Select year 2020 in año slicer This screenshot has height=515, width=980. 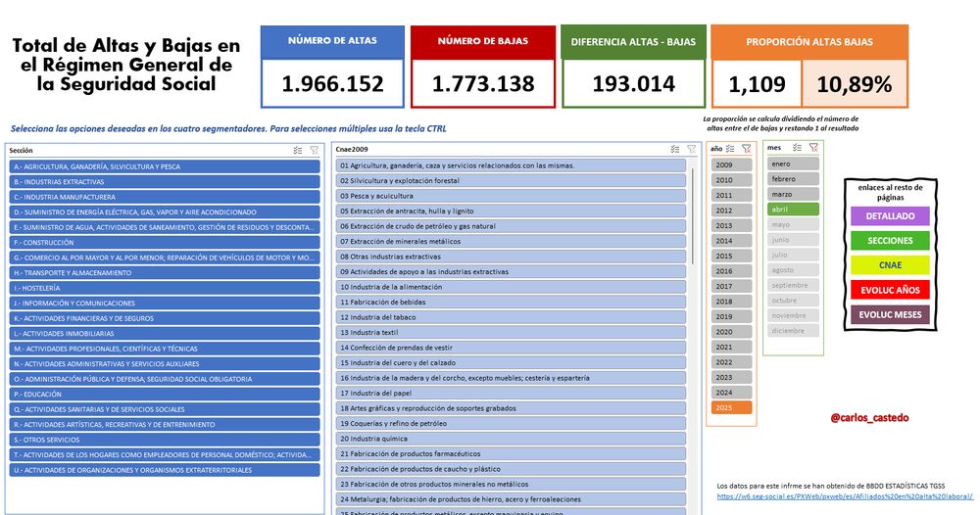731,332
